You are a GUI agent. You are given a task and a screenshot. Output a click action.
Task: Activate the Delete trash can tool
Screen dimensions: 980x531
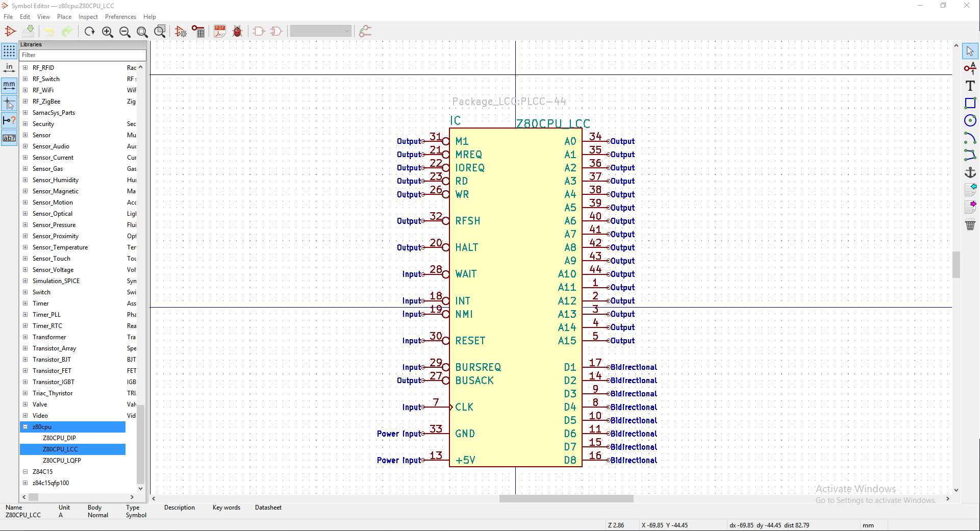click(x=970, y=224)
